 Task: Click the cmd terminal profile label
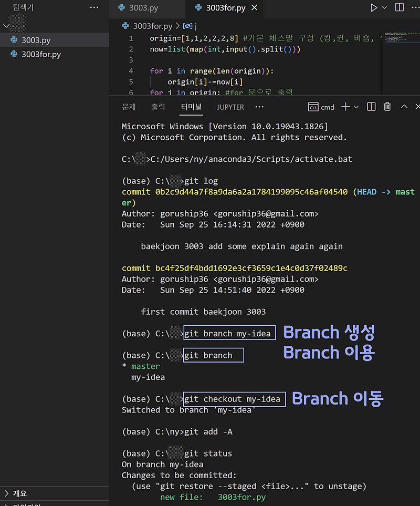328,107
